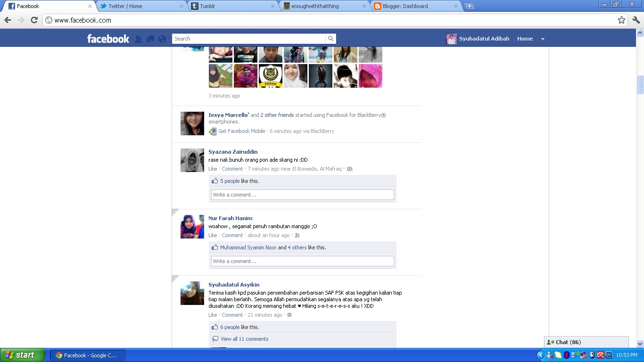The width and height of the screenshot is (644, 362).
Task: Show the 5 people who like this
Action: pos(230,181)
